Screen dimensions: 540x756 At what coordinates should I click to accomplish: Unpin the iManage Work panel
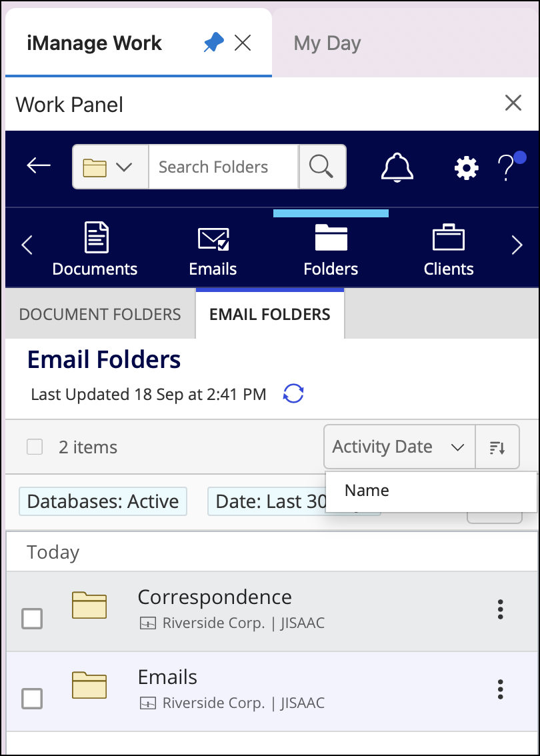point(213,42)
